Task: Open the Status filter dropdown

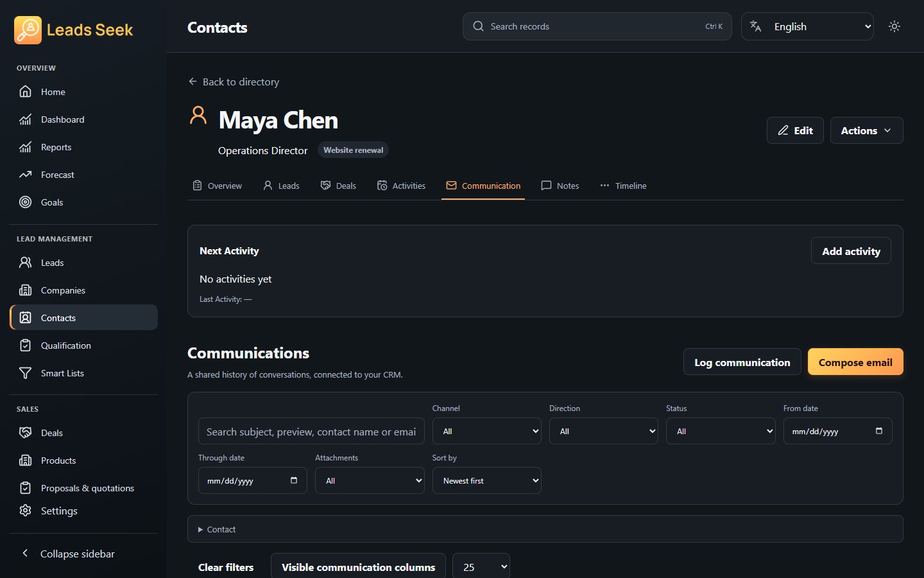Action: (721, 432)
